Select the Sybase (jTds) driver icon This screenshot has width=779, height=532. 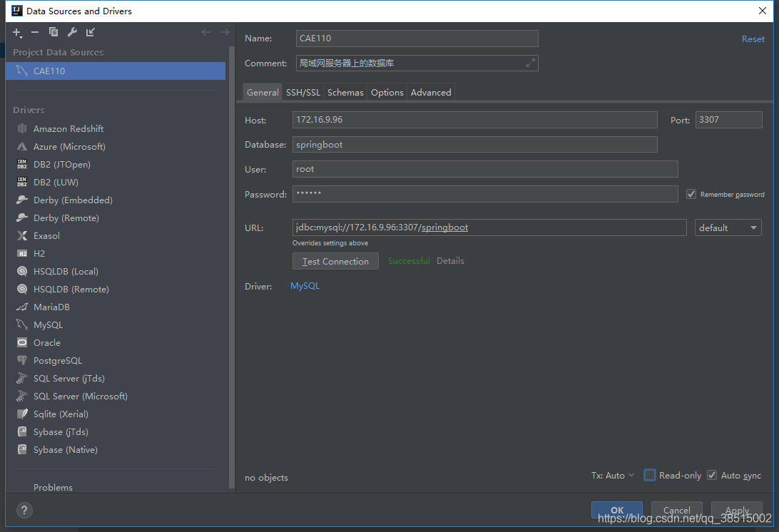(x=22, y=431)
